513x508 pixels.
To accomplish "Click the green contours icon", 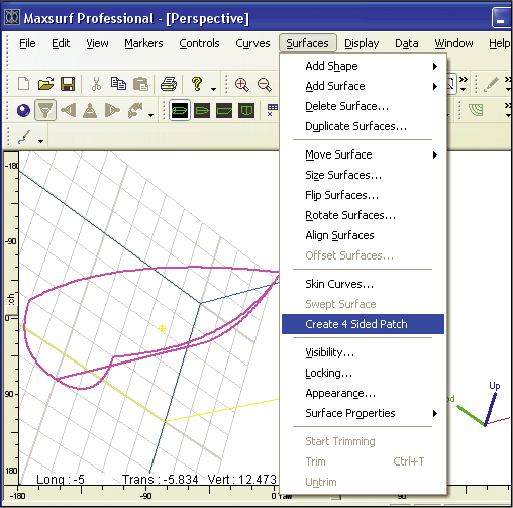I will (476, 109).
